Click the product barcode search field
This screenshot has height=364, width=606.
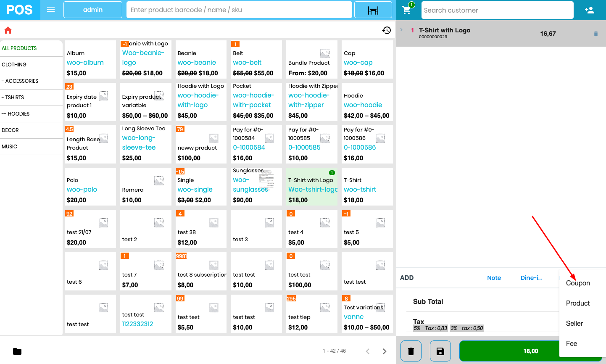pyautogui.click(x=239, y=10)
